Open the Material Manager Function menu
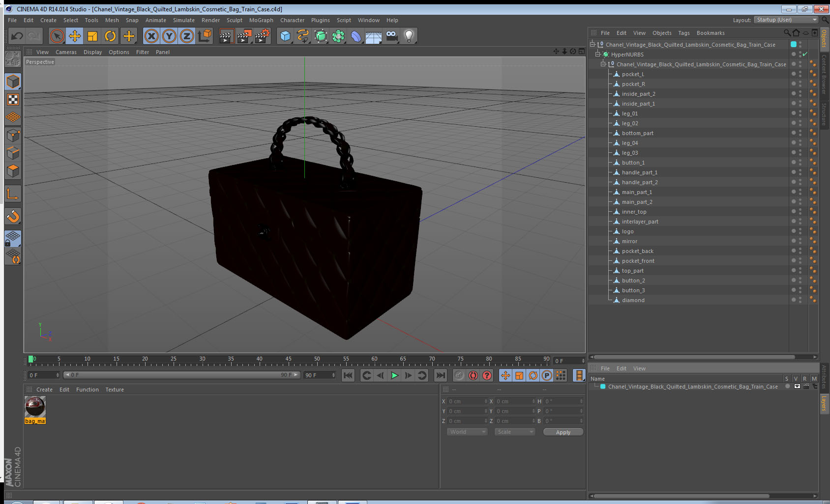The height and width of the screenshot is (504, 830). click(87, 390)
